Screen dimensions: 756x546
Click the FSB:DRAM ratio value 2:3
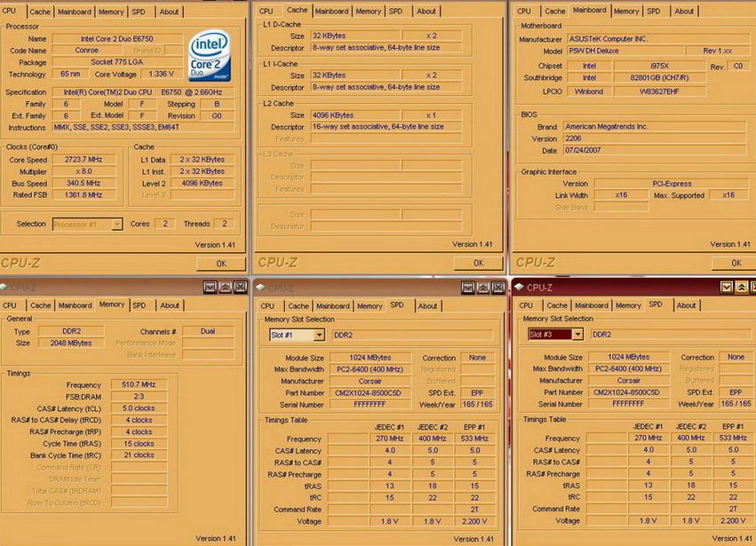pos(139,396)
